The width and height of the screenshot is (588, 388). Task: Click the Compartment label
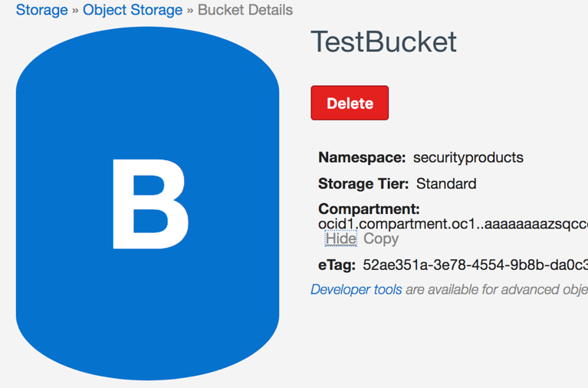[369, 209]
